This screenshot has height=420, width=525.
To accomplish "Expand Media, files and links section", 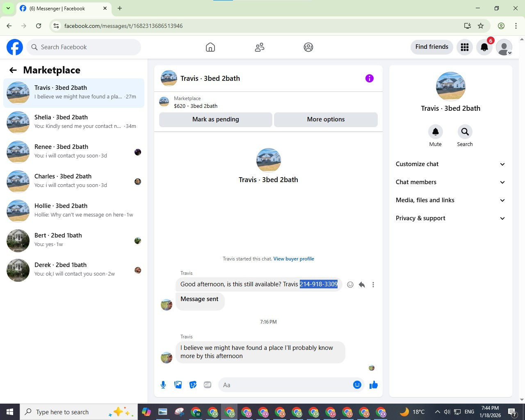I will click(x=450, y=200).
